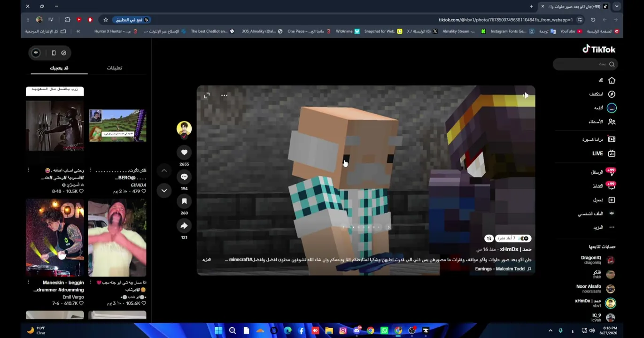The height and width of the screenshot is (338, 644).
Task: Open the Friends icon in TikTok sidebar
Action: coord(612,122)
